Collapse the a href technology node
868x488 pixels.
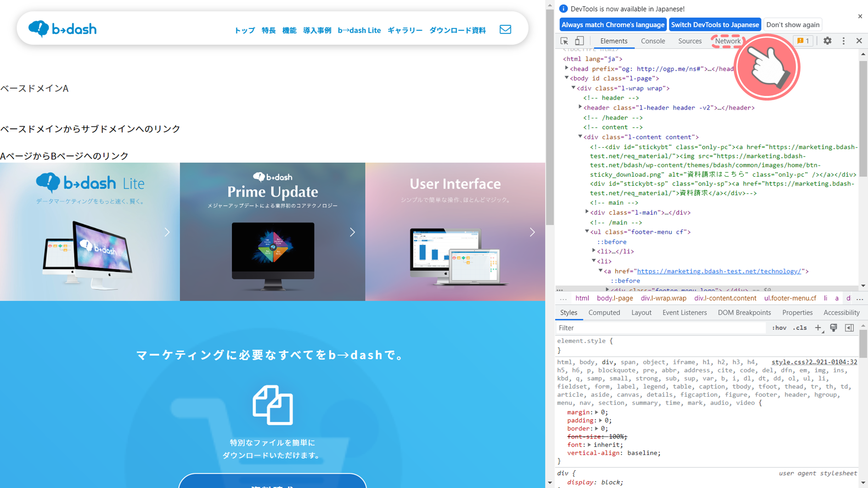[601, 271]
